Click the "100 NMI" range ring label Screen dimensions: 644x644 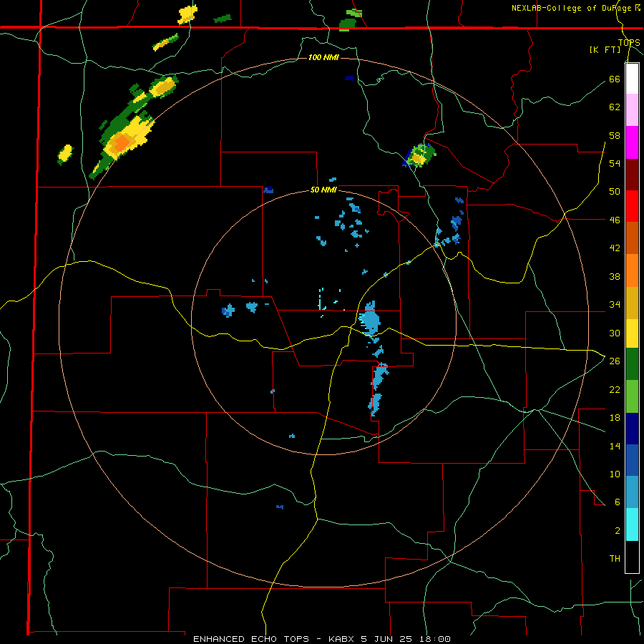(323, 57)
